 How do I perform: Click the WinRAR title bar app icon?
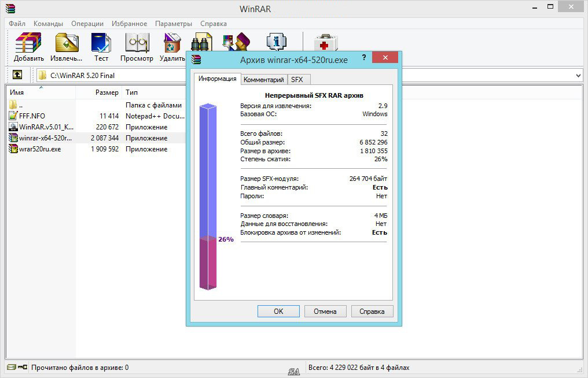pos(10,8)
